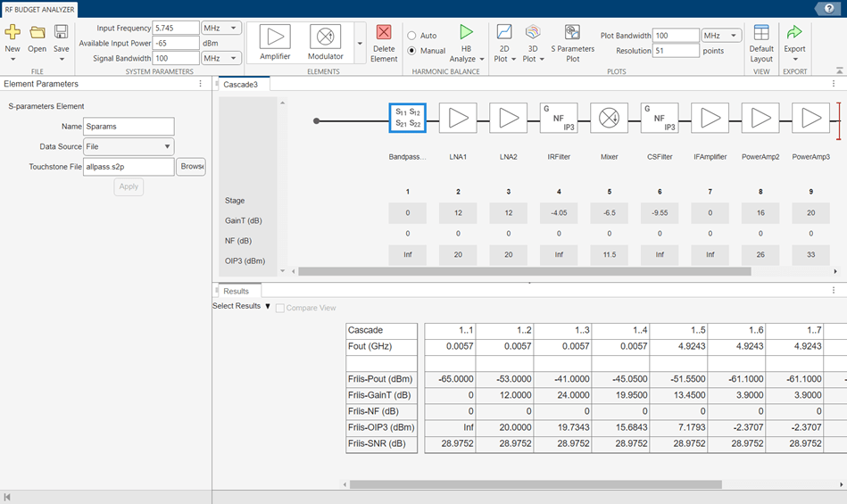This screenshot has width=847, height=504.
Task: Enable the Compare View checkbox
Action: click(280, 308)
